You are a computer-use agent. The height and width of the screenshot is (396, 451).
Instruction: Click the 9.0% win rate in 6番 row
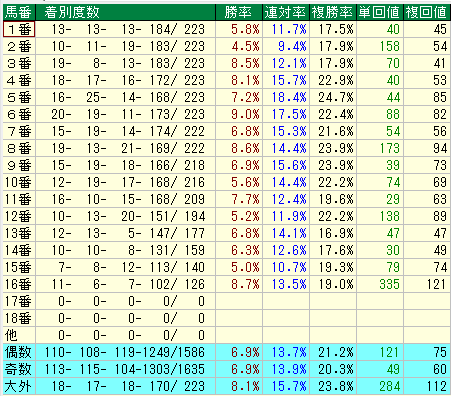click(239, 114)
